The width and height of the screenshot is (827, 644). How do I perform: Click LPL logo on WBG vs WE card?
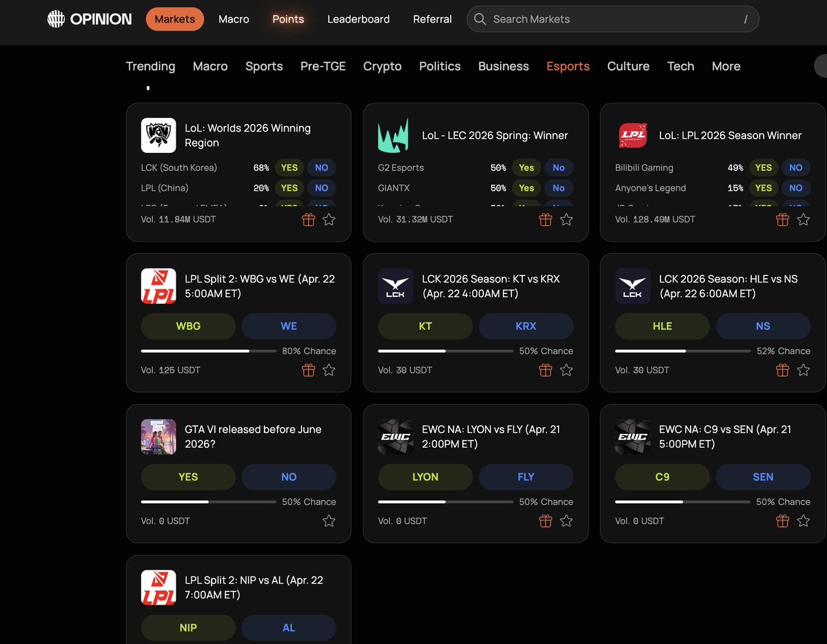[159, 286]
